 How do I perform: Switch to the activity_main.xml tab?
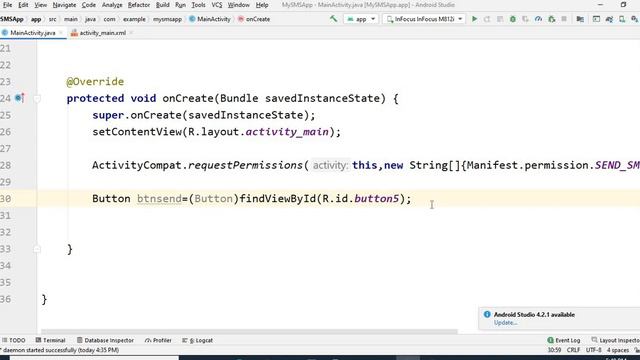(102, 33)
